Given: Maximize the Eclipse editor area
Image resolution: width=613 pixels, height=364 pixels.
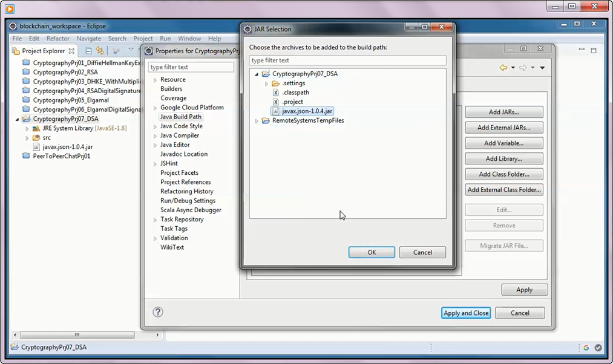Looking at the screenshot, I should point(594,50).
